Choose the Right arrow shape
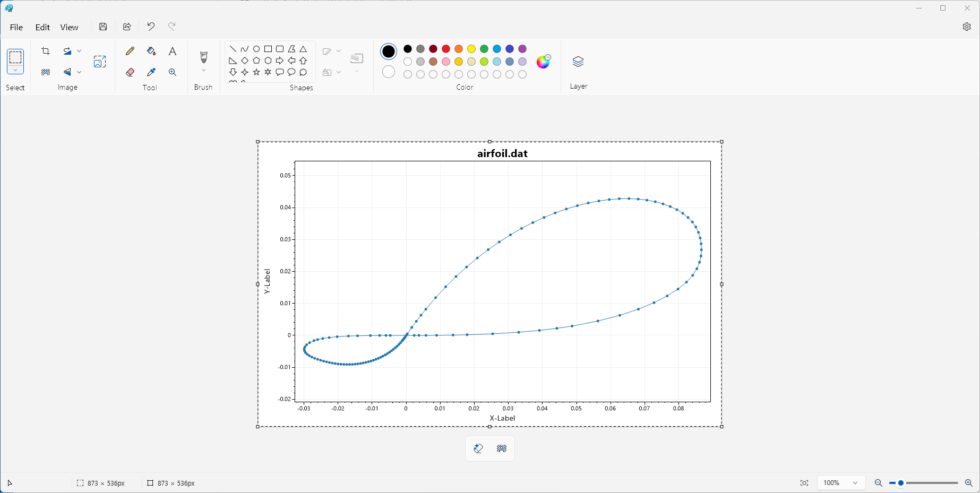 [x=280, y=60]
